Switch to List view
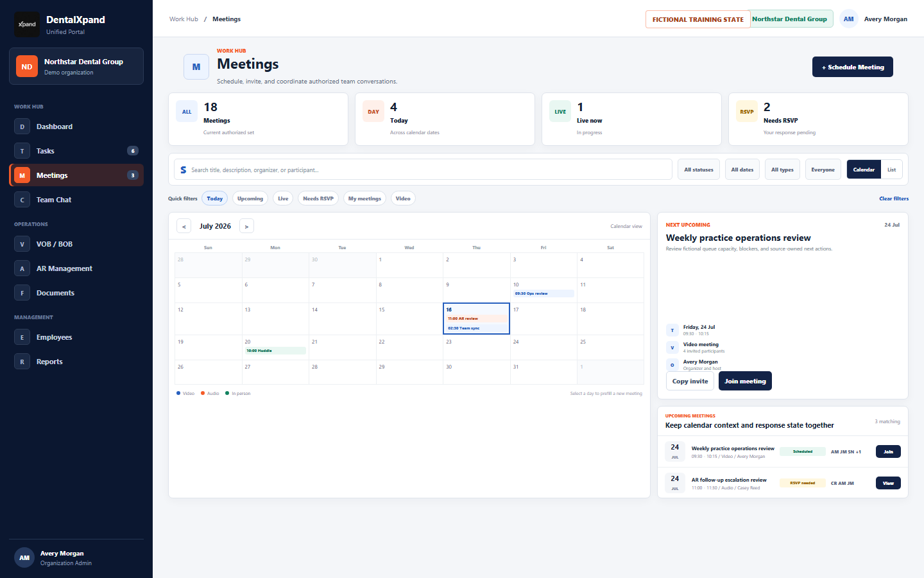 coord(892,170)
